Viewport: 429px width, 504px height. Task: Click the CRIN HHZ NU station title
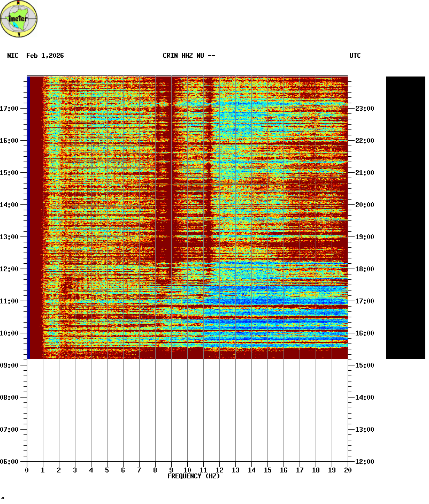click(189, 56)
